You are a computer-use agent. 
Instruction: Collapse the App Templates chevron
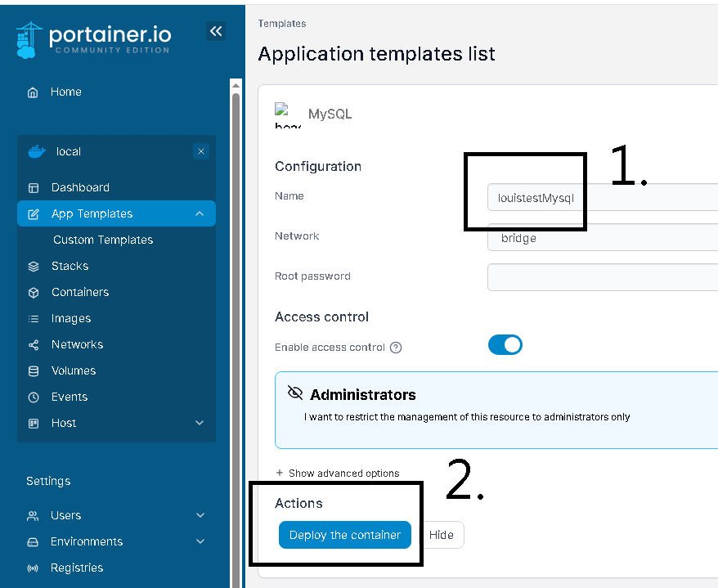(200, 213)
